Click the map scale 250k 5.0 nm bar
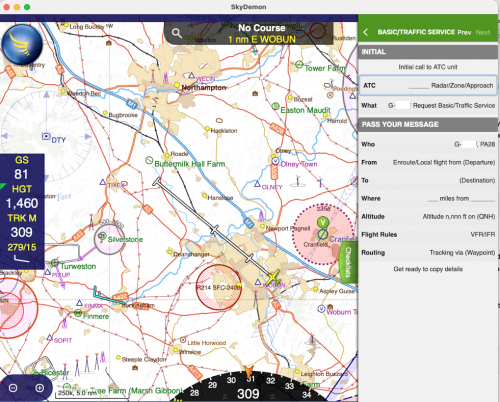 tap(92, 394)
